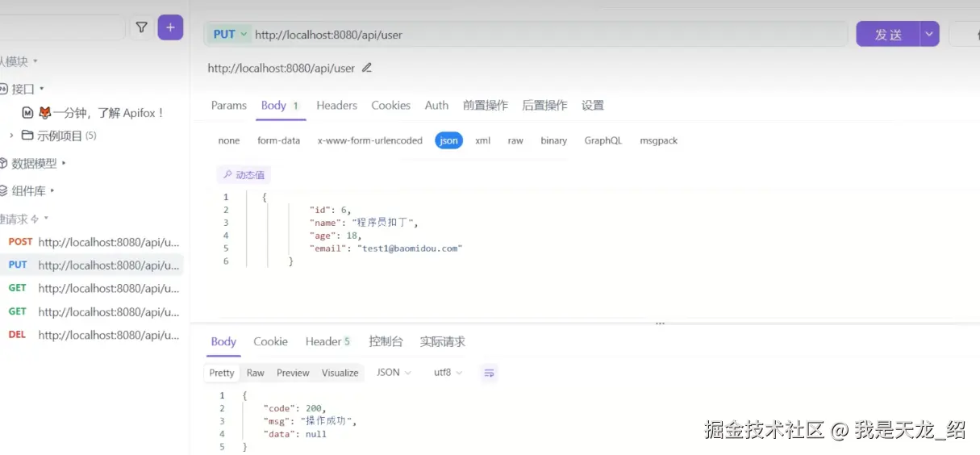Click the purple plus add button
980x455 pixels.
pyautogui.click(x=170, y=27)
